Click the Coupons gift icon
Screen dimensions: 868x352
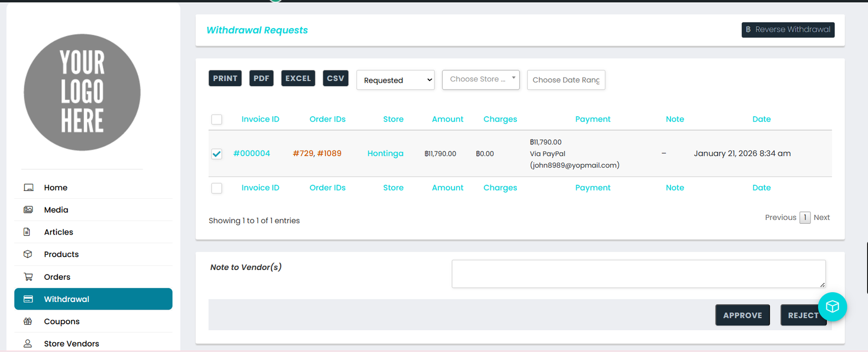[x=28, y=322]
